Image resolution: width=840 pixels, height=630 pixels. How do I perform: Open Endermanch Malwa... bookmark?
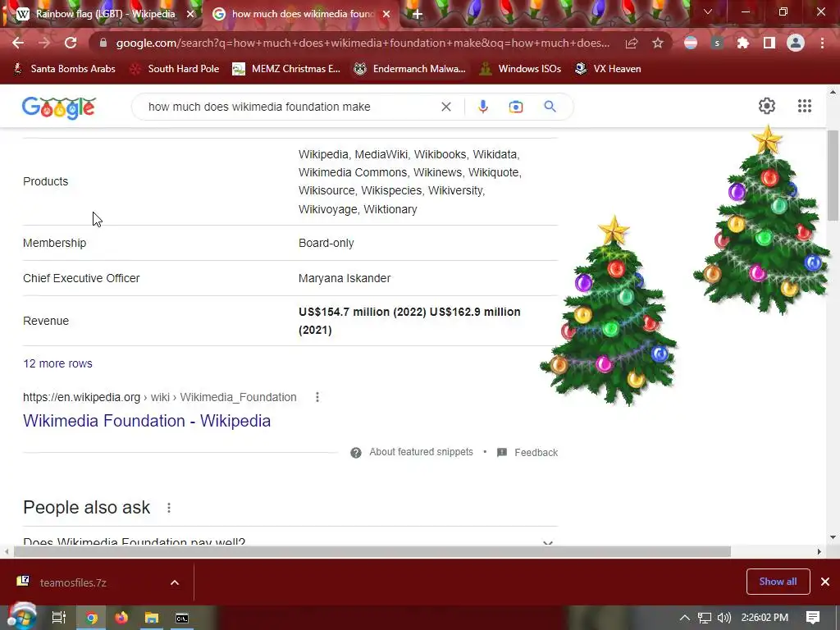click(x=410, y=69)
